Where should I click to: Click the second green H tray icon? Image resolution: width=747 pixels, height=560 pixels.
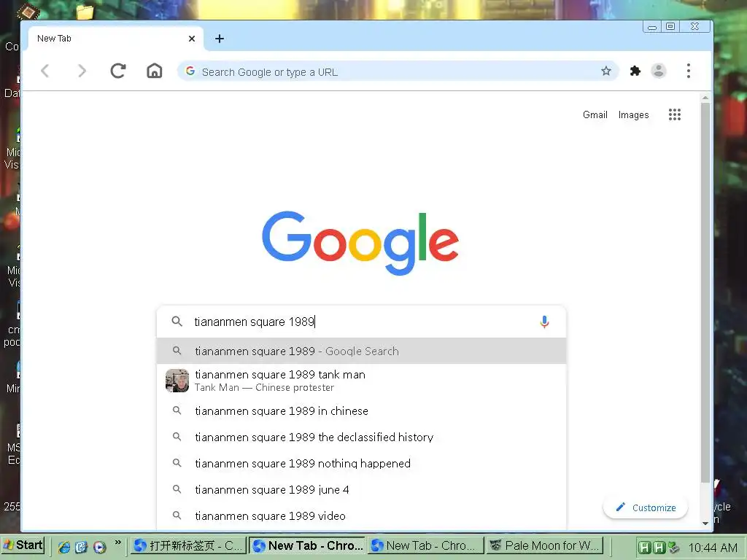[x=659, y=548]
